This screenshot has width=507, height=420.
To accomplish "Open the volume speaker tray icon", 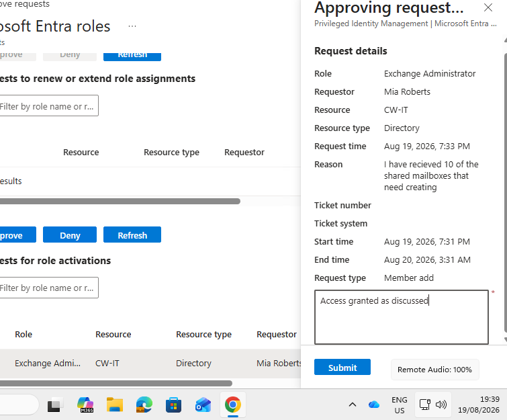I will click(x=441, y=405).
